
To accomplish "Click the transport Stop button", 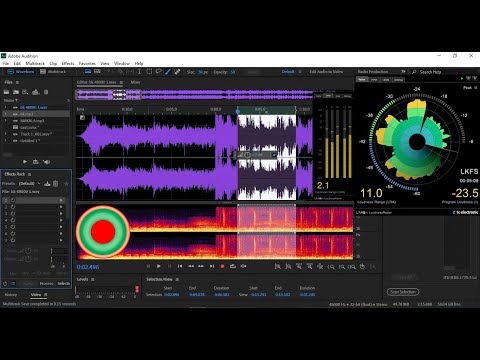I will point(148,266).
